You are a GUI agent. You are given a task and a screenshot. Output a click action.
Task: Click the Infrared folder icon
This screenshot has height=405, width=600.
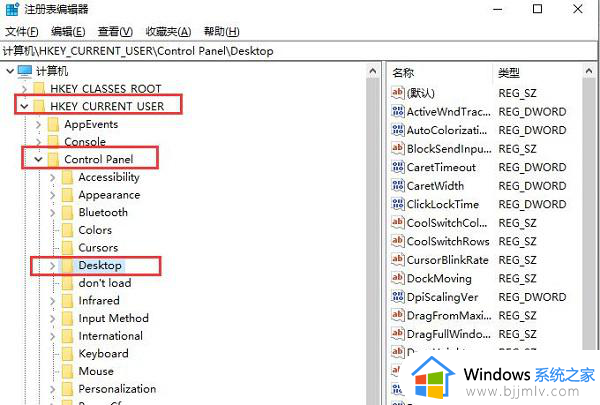(x=67, y=301)
